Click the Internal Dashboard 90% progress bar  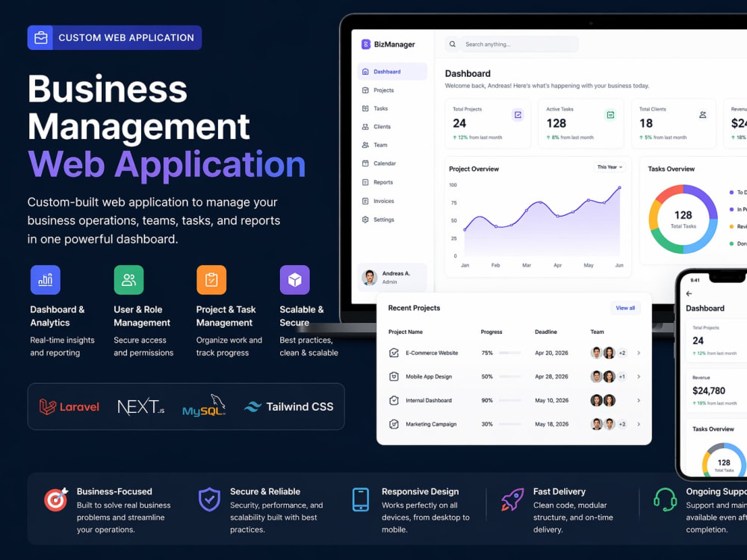click(x=509, y=400)
